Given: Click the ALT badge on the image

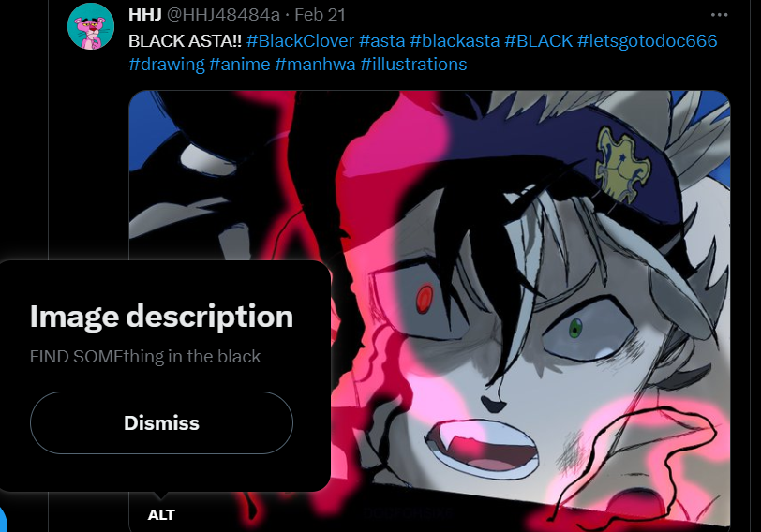Looking at the screenshot, I should pos(161,514).
